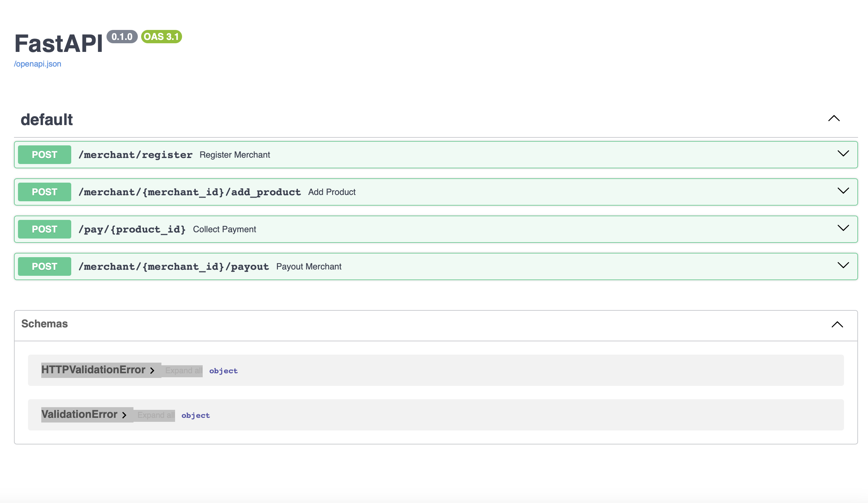Viewport: 868px width, 503px height.
Task: Click the OAS 3.1 badge
Action: coord(161,37)
